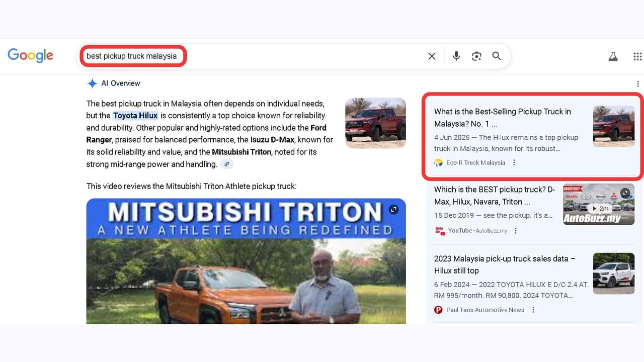Viewport: 644px width, 362px height.
Task: Play the AutoBuzz.my video thumbnail
Action: [x=598, y=204]
